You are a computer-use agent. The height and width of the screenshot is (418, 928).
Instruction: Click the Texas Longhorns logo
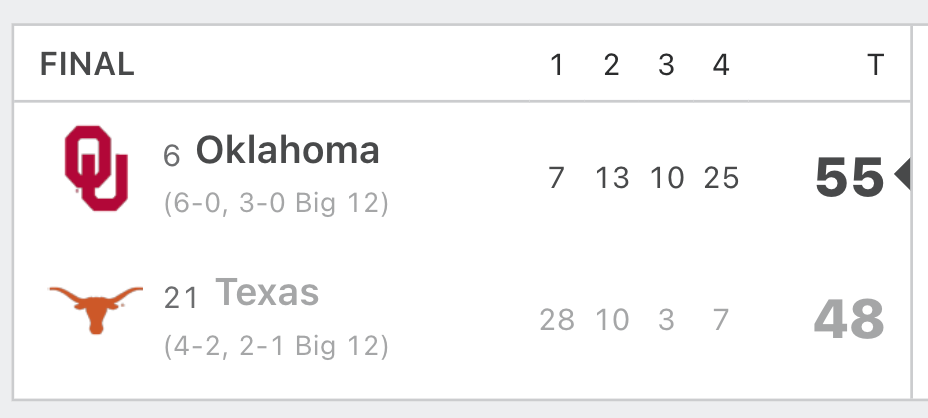click(x=96, y=310)
